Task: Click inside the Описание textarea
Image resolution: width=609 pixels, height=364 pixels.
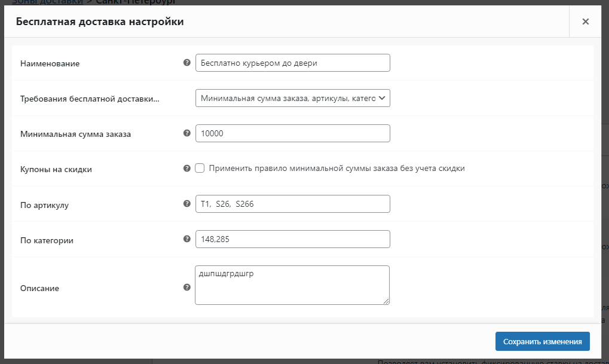Action: 292,285
